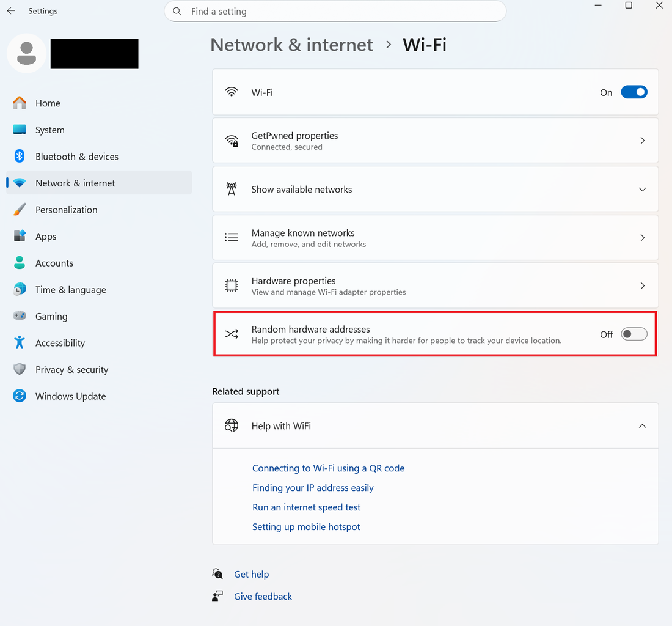Click inside the Find a setting search box
Screen dimensions: 672x626
click(335, 11)
